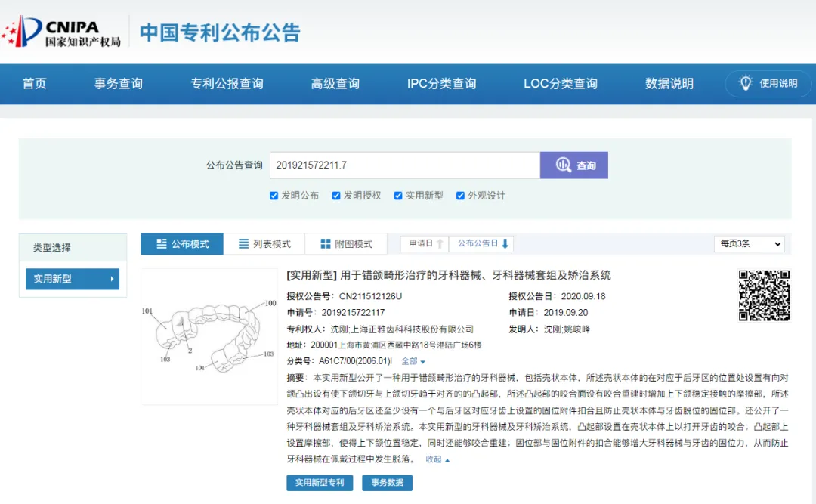Image resolution: width=816 pixels, height=504 pixels.
Task: Click the 使用说明 button
Action: pos(768,83)
